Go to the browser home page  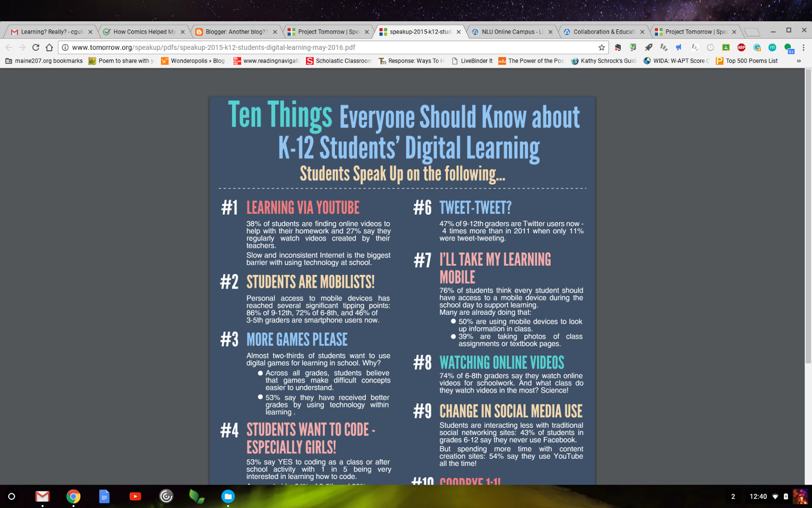49,47
